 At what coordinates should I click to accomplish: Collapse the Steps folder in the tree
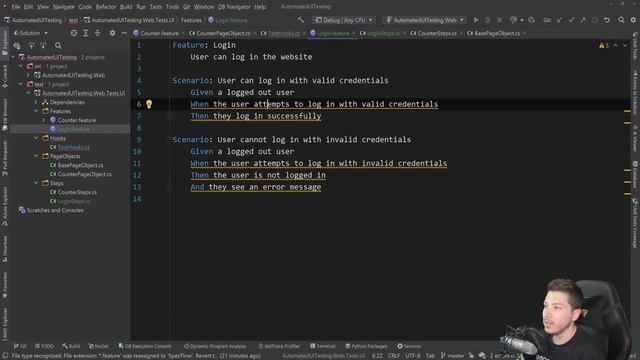36,183
